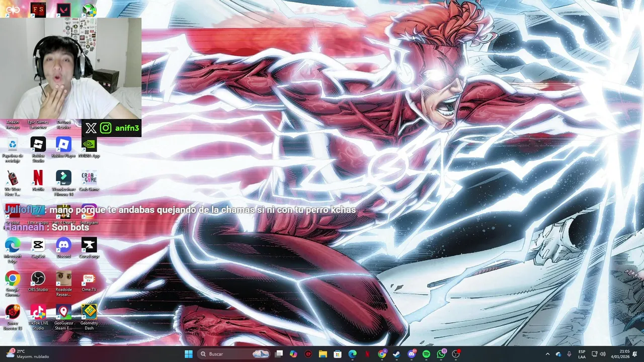Select the GeoGuessr Steam Edition desktop shortcut
The height and width of the screenshot is (362, 644).
pos(63,317)
